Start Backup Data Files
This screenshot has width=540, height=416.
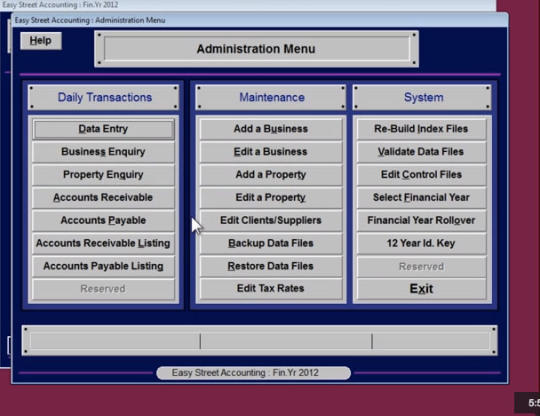click(x=271, y=243)
